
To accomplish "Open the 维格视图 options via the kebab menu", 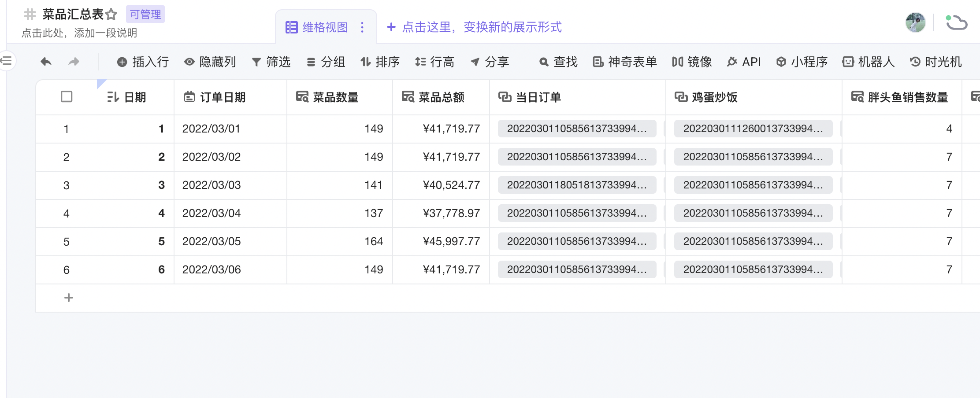I will [363, 28].
